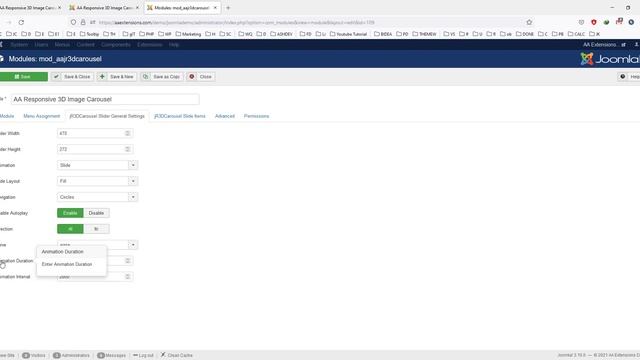640x360 pixels.
Task: Bookmark this page with the star icon
Action: pyautogui.click(x=529, y=22)
